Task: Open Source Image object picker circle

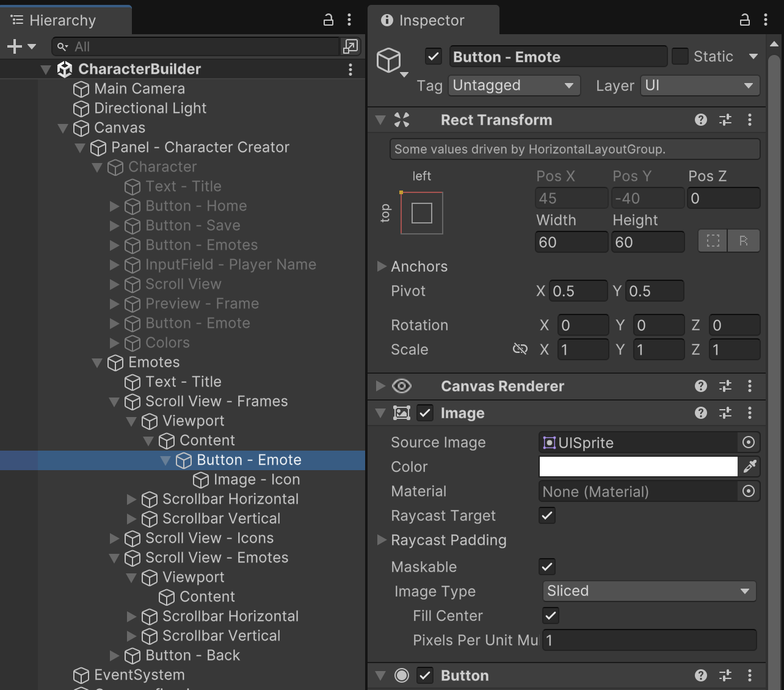Action: coord(749,443)
